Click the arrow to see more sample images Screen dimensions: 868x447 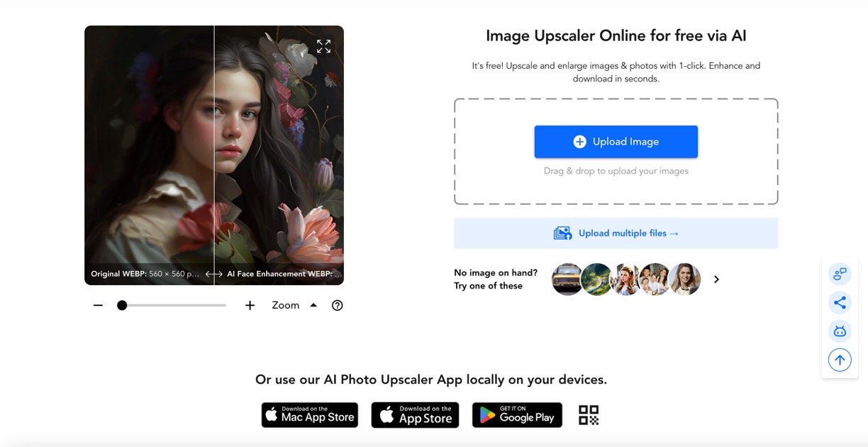(x=716, y=279)
